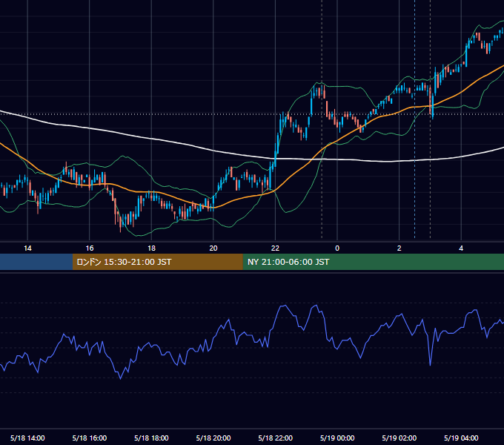This screenshot has width=504, height=445.
Task: Click the 5/18 18:00 time label
Action: 151,438
